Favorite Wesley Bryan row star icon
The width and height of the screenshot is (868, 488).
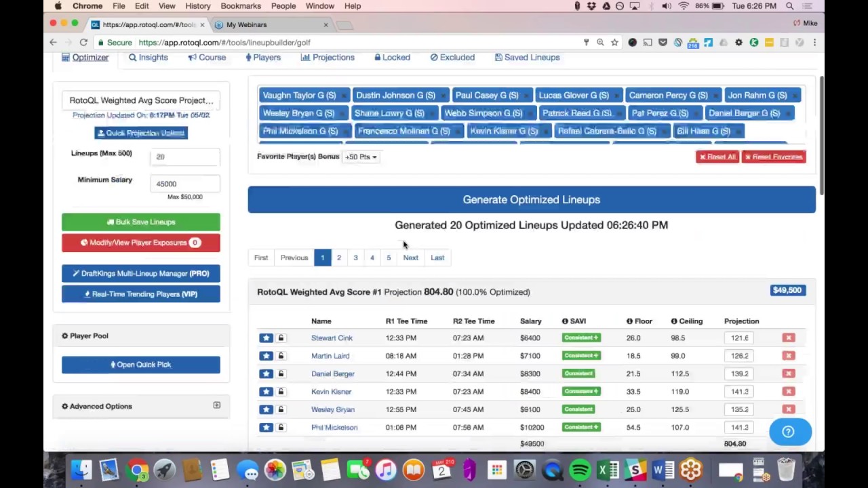(x=266, y=409)
